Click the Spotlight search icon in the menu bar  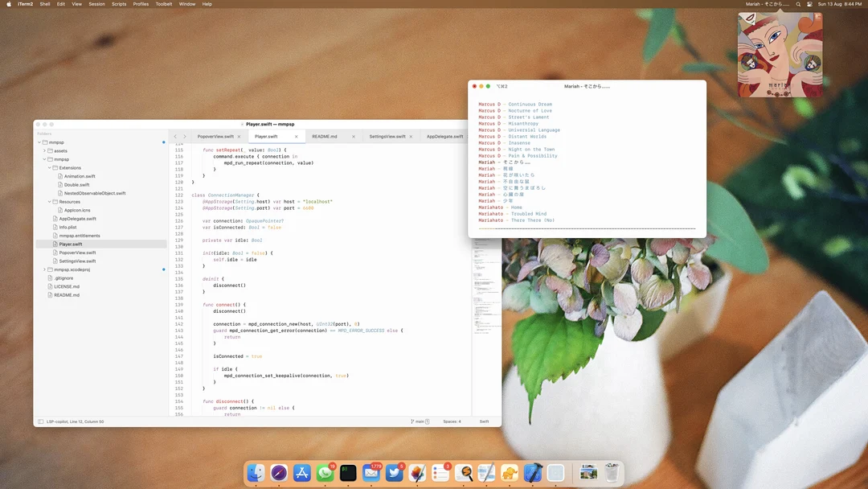(797, 3)
